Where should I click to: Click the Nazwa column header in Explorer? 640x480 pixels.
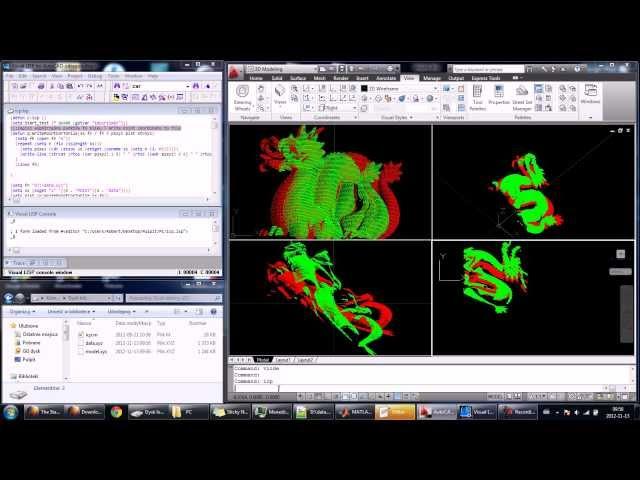point(84,323)
